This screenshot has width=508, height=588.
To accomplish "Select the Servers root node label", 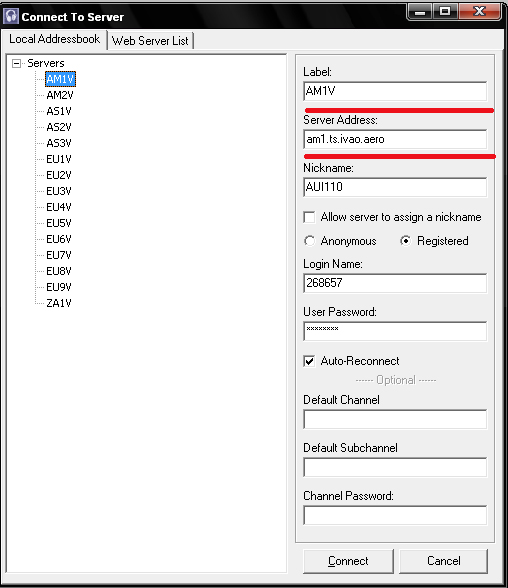I will coord(46,63).
